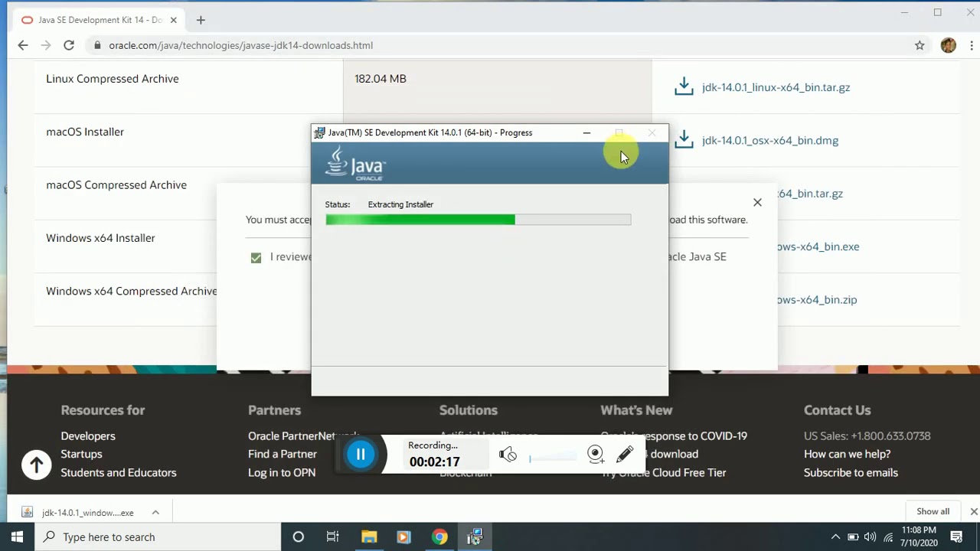Image resolution: width=980 pixels, height=551 pixels.
Task: Bookmark this page with the star
Action: tap(920, 45)
